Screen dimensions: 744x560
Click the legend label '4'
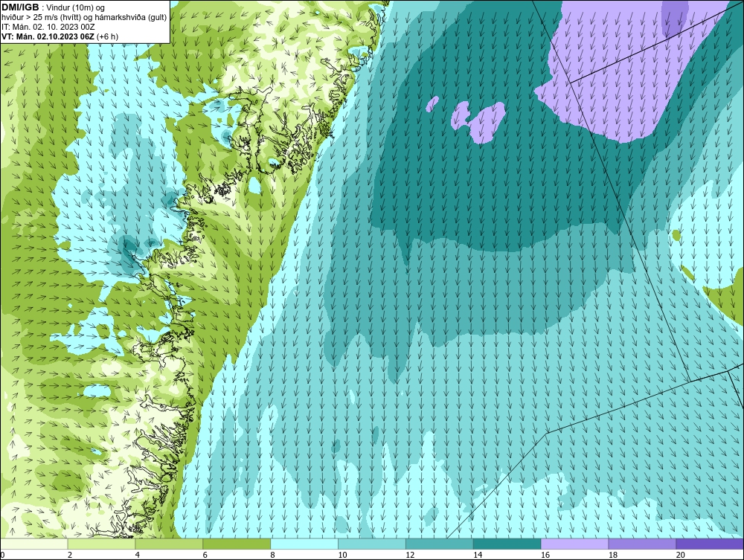138,555
